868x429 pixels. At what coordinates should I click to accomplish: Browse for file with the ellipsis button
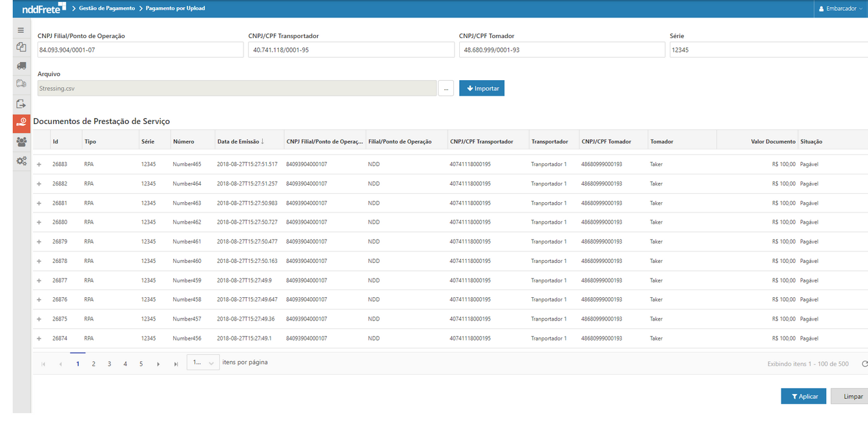point(446,89)
